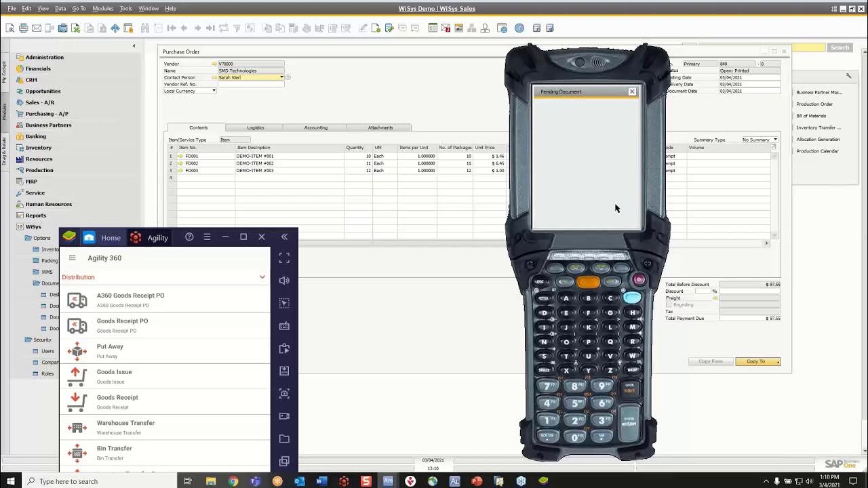The image size is (868, 488).
Task: Open the Summary Type dropdown
Action: click(x=775, y=140)
